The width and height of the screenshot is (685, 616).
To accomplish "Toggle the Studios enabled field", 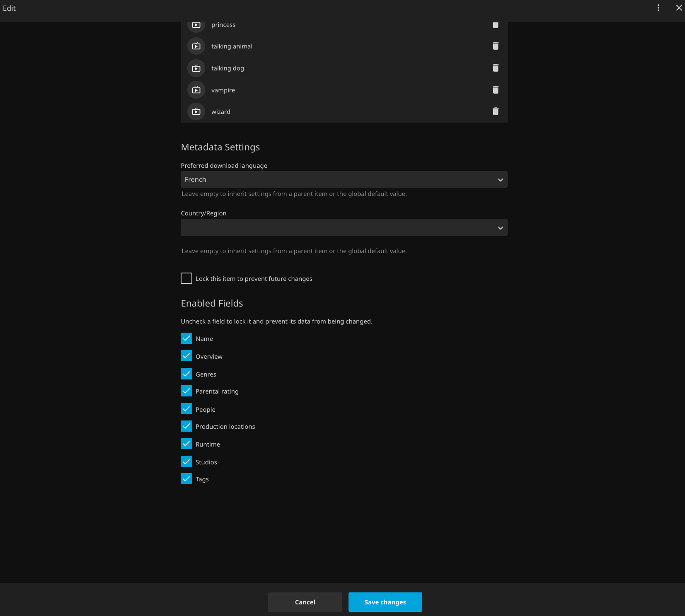I will 186,461.
